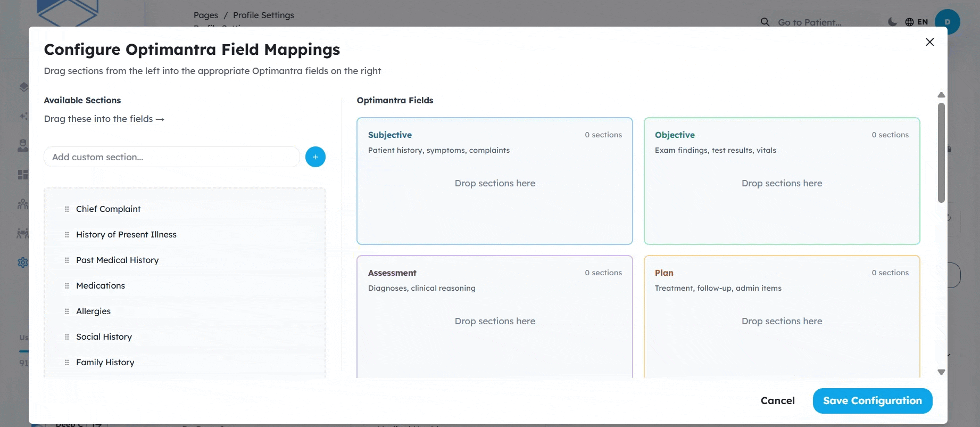Click the layers icon in the left sidebar
Image resolution: width=980 pixels, height=427 pixels.
(x=23, y=87)
